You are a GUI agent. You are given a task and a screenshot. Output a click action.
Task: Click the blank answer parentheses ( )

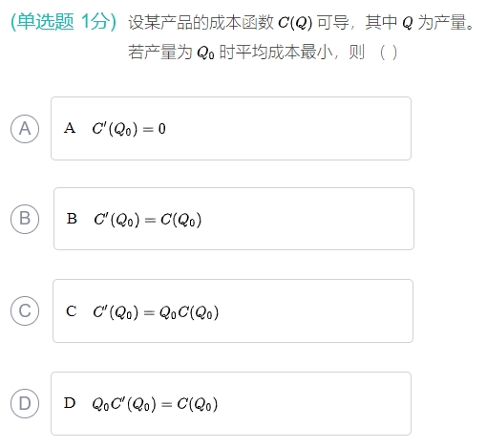389,53
